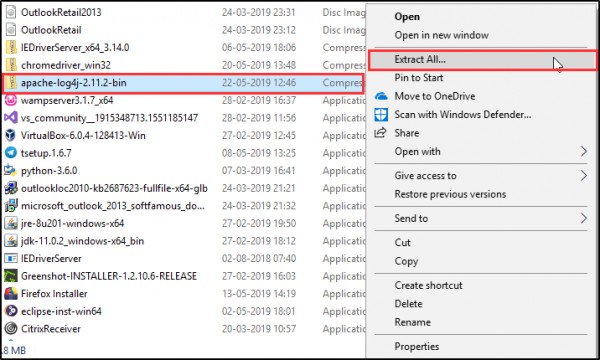Screen dimensions: 600x360
Task: Click the CitrixReceiver icon
Action: coord(11,329)
